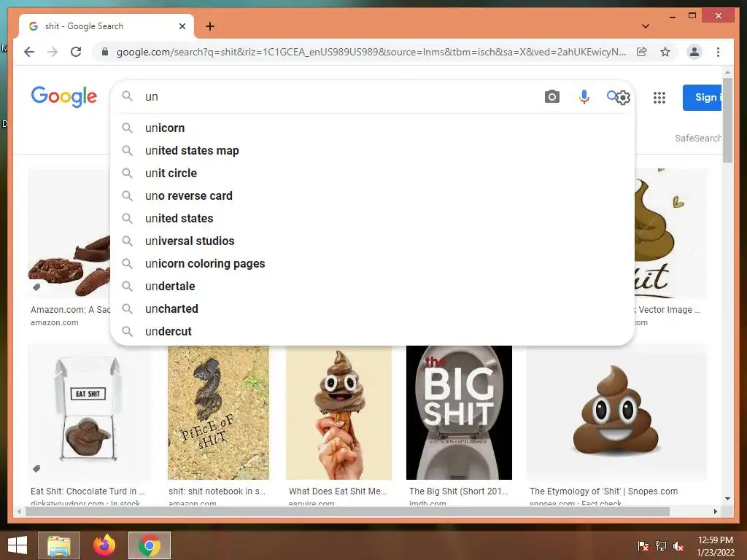The height and width of the screenshot is (560, 747).
Task: Select 'unicorn coloring pages' suggestion
Action: pos(372,264)
